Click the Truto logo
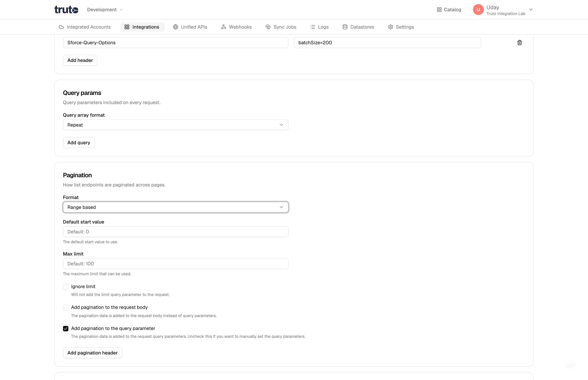This screenshot has height=380, width=588. click(x=66, y=9)
